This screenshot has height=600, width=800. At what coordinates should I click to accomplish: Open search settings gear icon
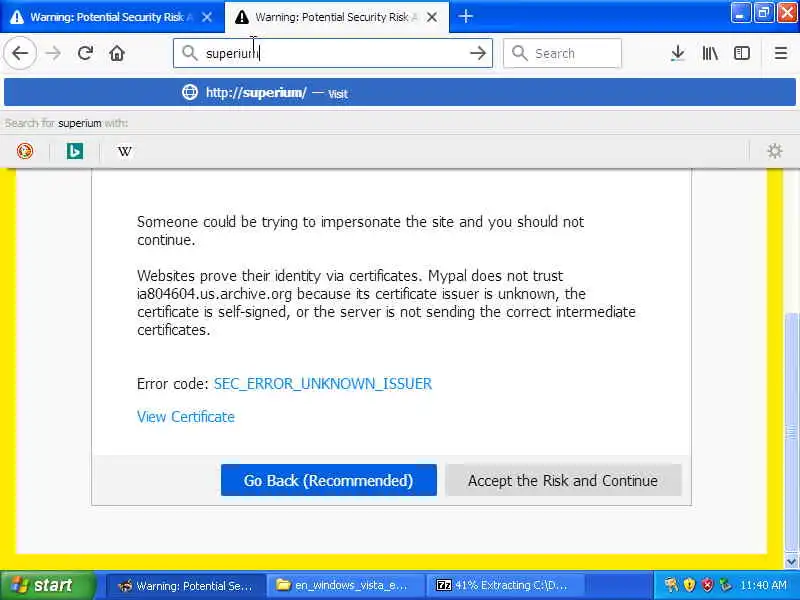pos(774,151)
